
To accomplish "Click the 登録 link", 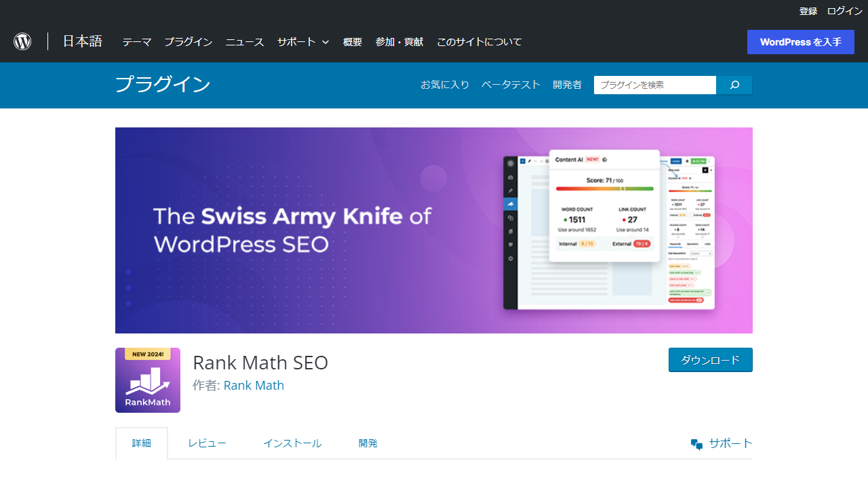I will tap(808, 11).
